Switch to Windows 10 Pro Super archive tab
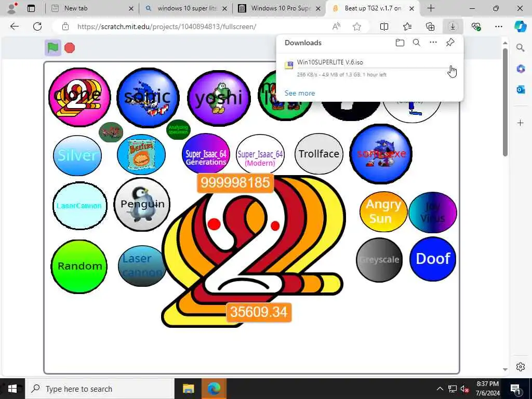532x399 pixels. [280, 8]
